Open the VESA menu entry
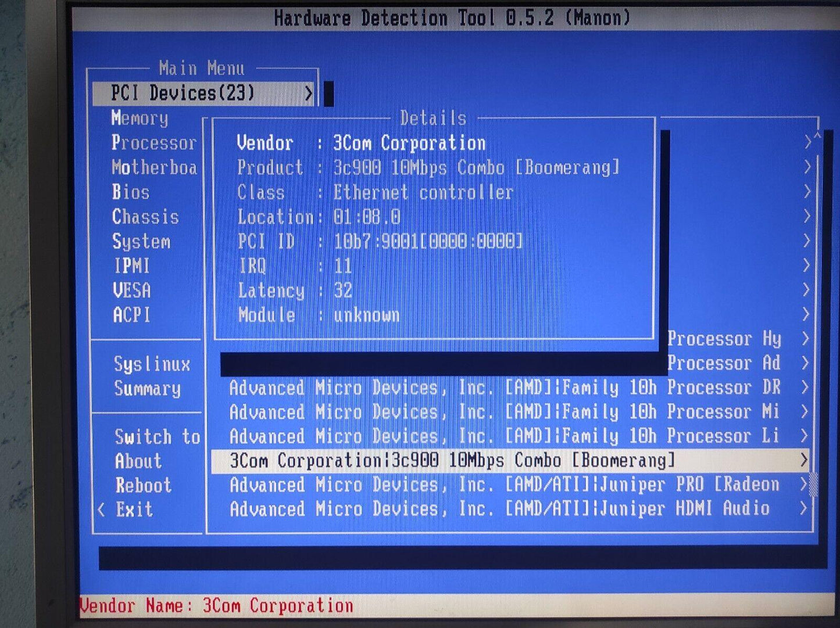Screen dimensions: 840x628 [x=132, y=290]
